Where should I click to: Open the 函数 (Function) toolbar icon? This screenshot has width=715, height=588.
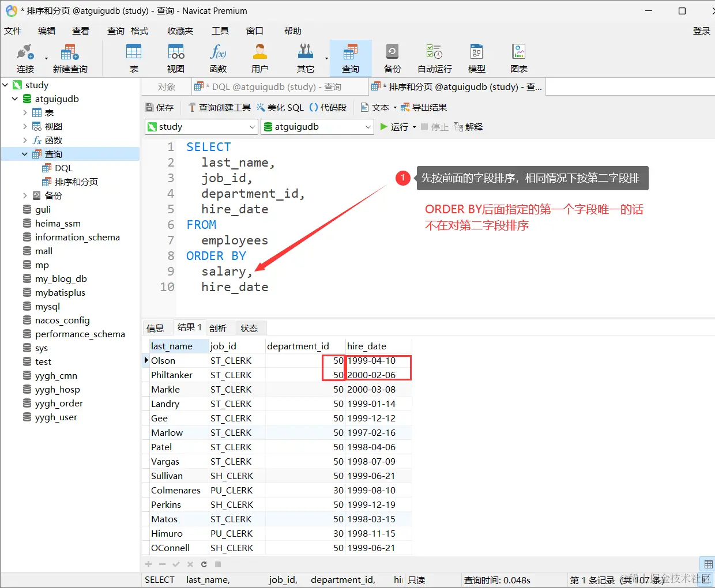tap(218, 59)
